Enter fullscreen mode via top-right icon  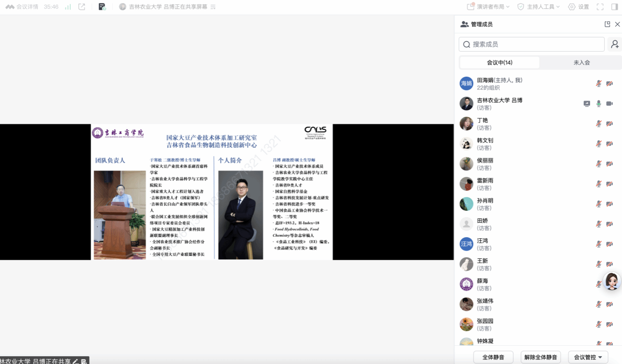pyautogui.click(x=600, y=7)
